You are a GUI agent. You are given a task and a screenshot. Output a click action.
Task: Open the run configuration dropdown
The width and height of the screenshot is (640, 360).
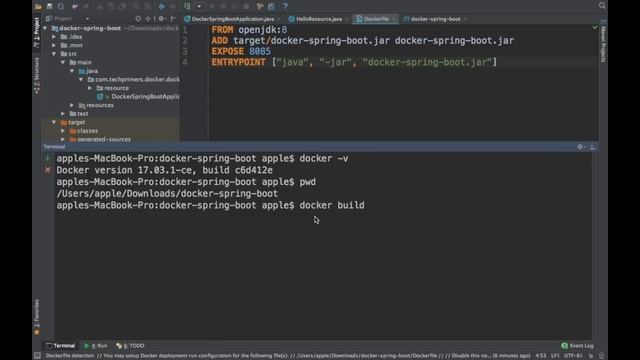pyautogui.click(x=199, y=6)
